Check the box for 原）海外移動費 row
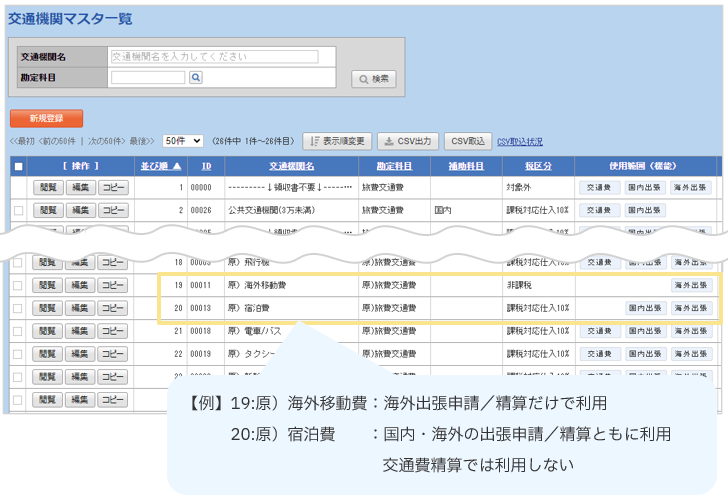 point(18,286)
